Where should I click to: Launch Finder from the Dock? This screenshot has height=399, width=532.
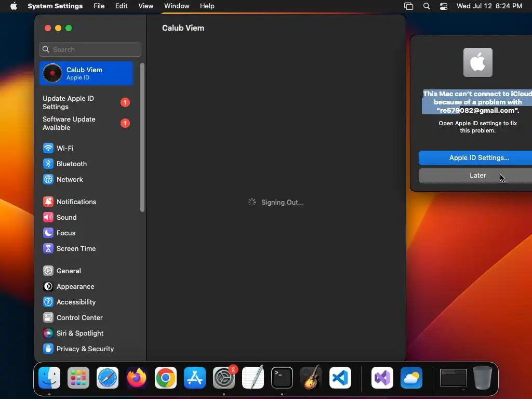click(x=49, y=378)
